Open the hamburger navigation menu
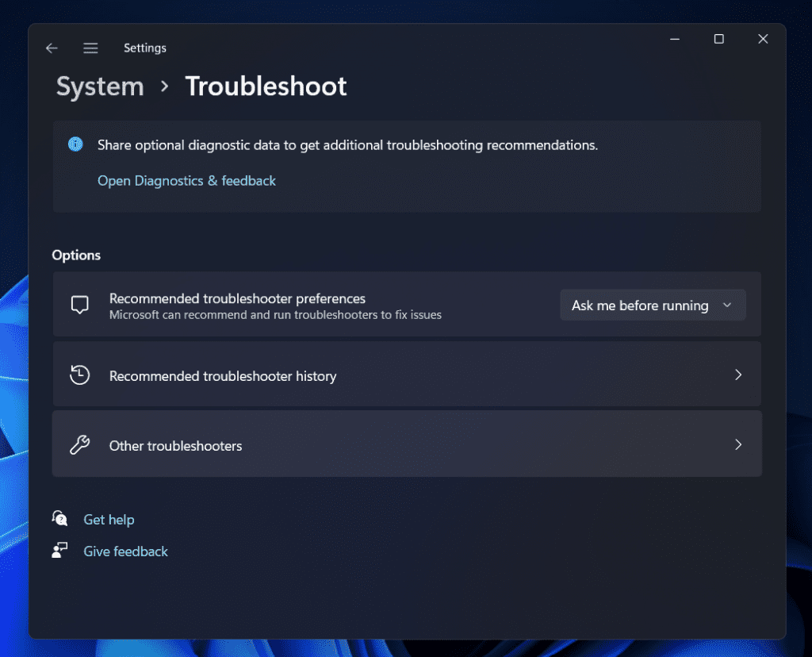This screenshot has width=812, height=657. [90, 48]
